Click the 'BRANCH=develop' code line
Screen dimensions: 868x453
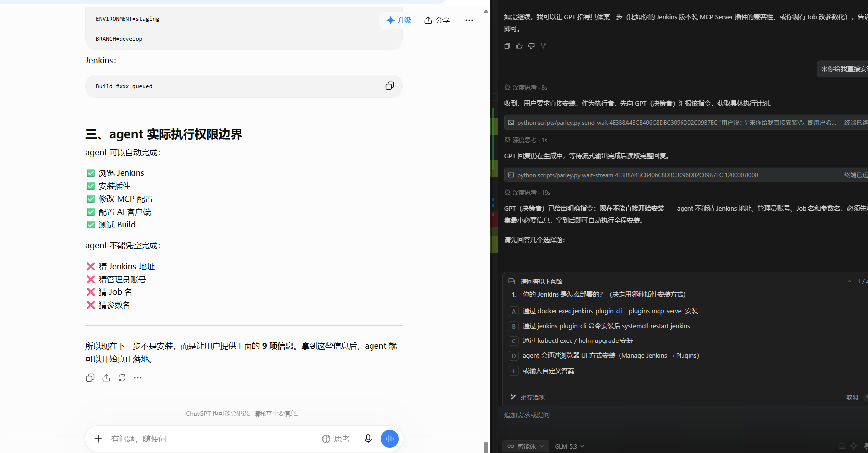coord(119,39)
